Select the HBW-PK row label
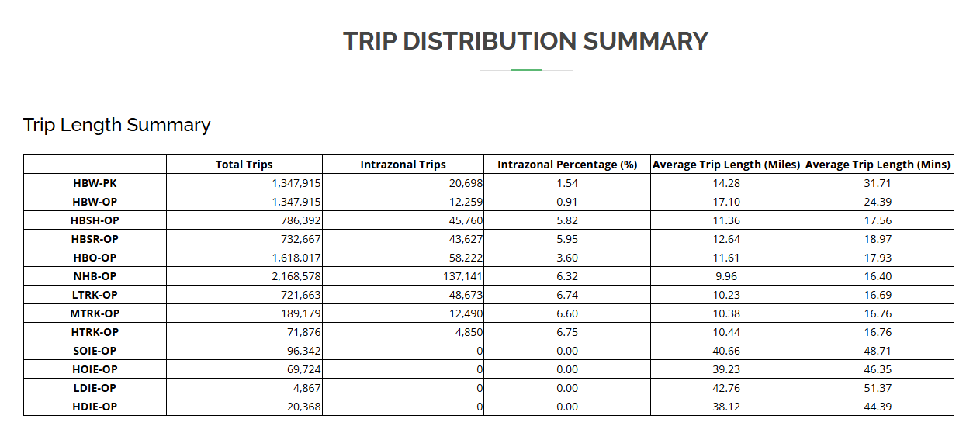The width and height of the screenshot is (980, 433). 95,183
